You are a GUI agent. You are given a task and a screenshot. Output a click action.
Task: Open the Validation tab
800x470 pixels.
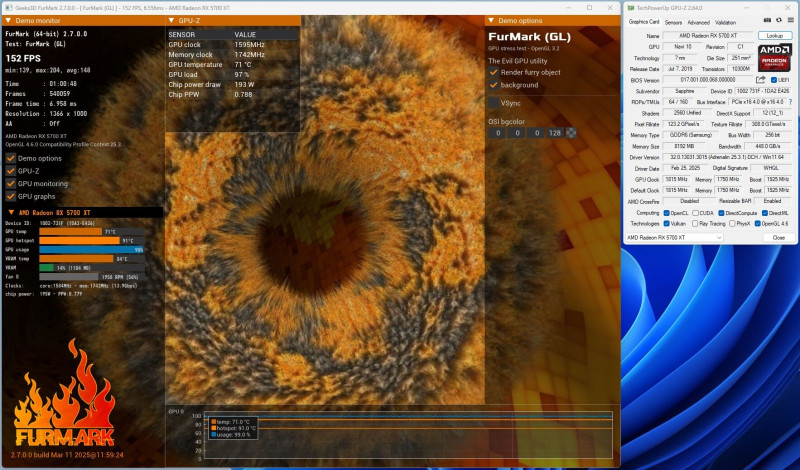[725, 22]
